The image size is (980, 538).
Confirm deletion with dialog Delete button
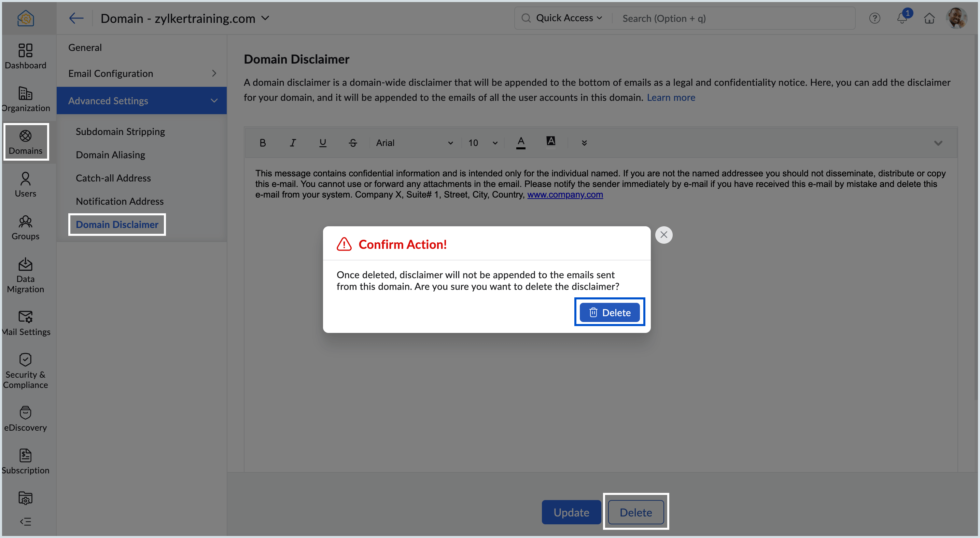click(610, 312)
